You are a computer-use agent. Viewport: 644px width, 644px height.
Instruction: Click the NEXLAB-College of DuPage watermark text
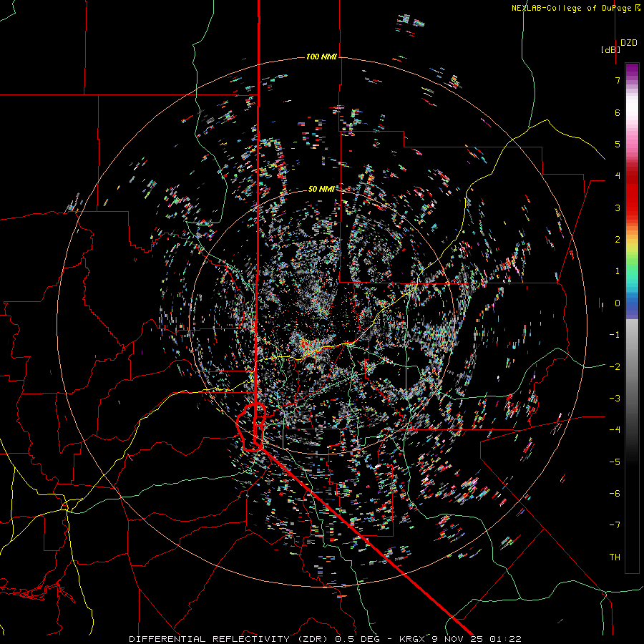click(x=576, y=8)
